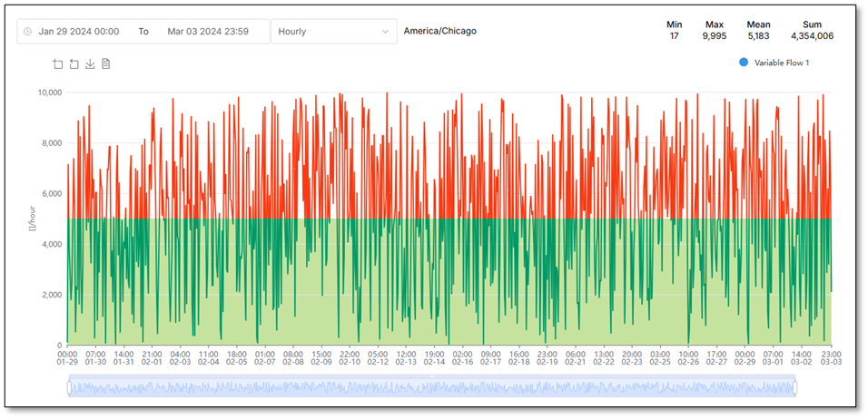
Task: Download the chart as image icon
Action: [x=90, y=64]
